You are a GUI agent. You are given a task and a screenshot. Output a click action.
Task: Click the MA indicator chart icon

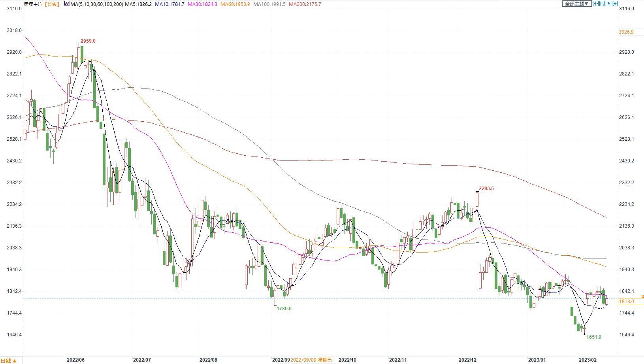pyautogui.click(x=67, y=4)
